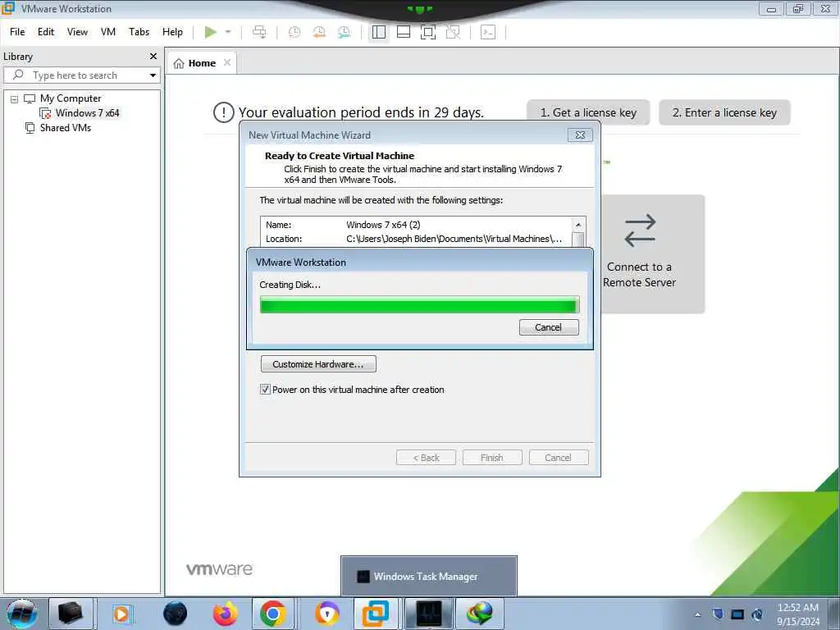Collapse the My Computer tree node
This screenshot has width=840, height=630.
(15, 99)
